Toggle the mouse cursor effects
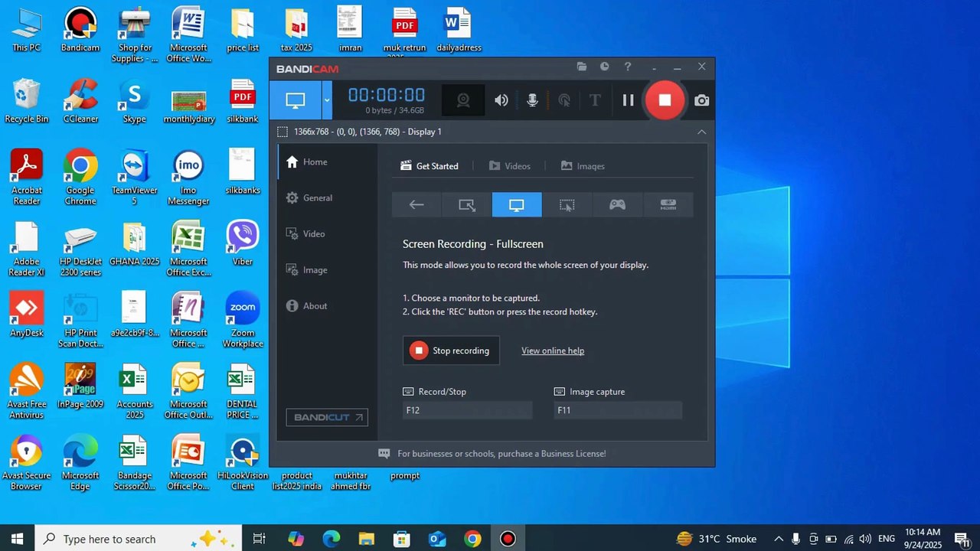 click(x=564, y=100)
